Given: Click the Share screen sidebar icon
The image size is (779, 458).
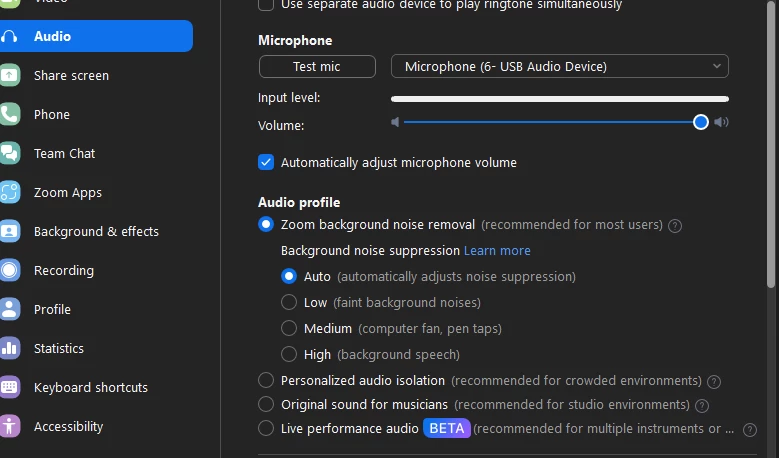Looking at the screenshot, I should coord(9,75).
